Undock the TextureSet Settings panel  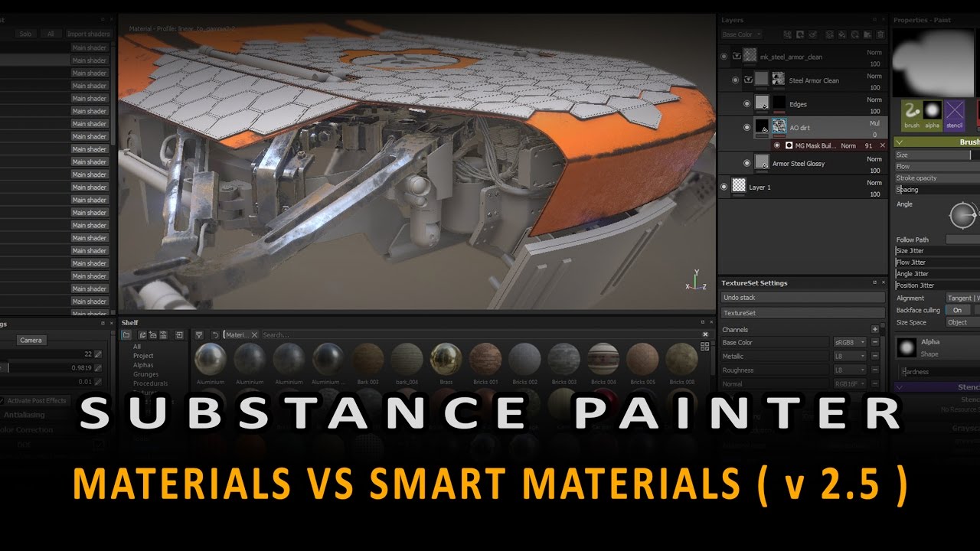pos(874,283)
